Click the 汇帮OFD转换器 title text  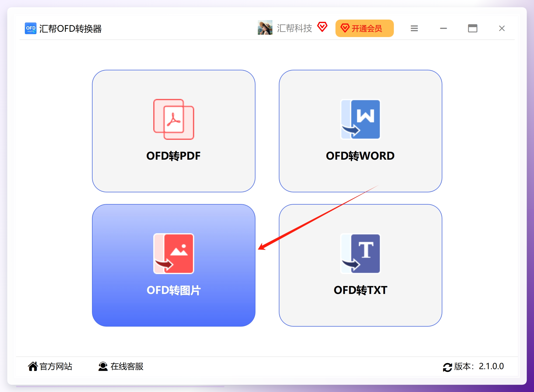click(70, 29)
